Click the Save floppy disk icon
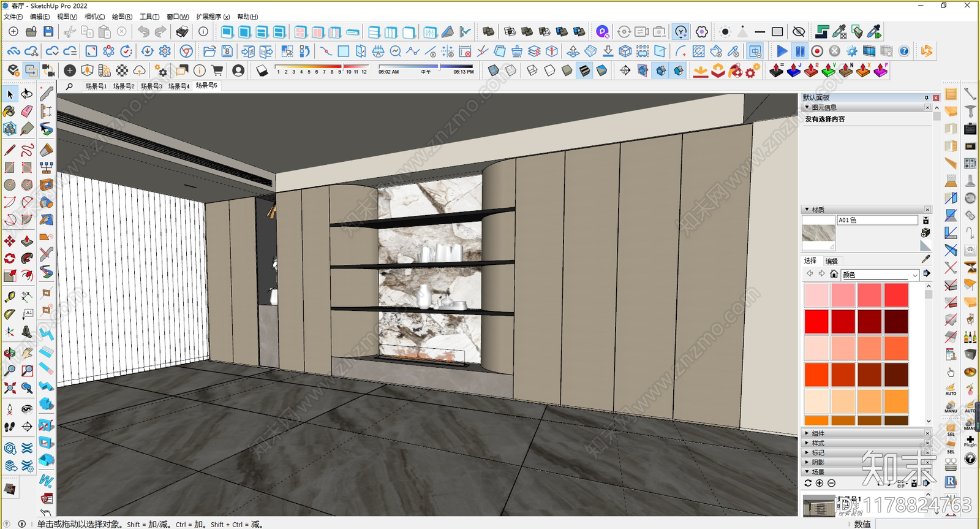Screen dimensions: 980x529 [48, 31]
